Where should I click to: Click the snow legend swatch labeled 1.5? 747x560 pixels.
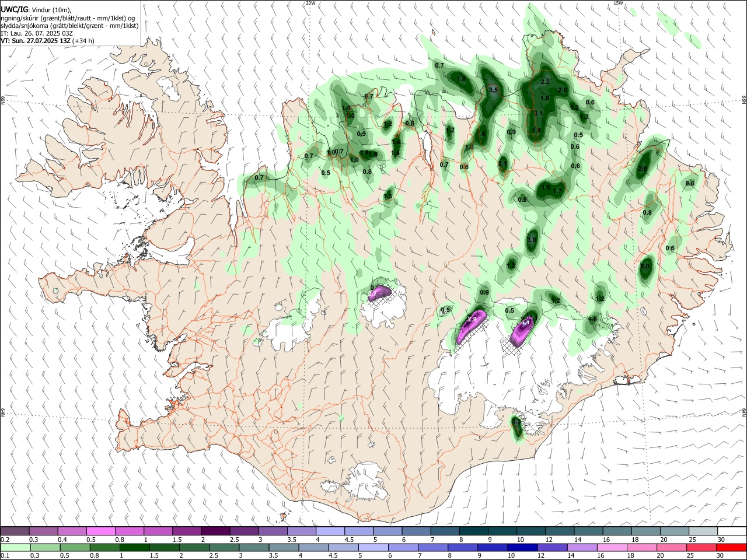(186, 531)
